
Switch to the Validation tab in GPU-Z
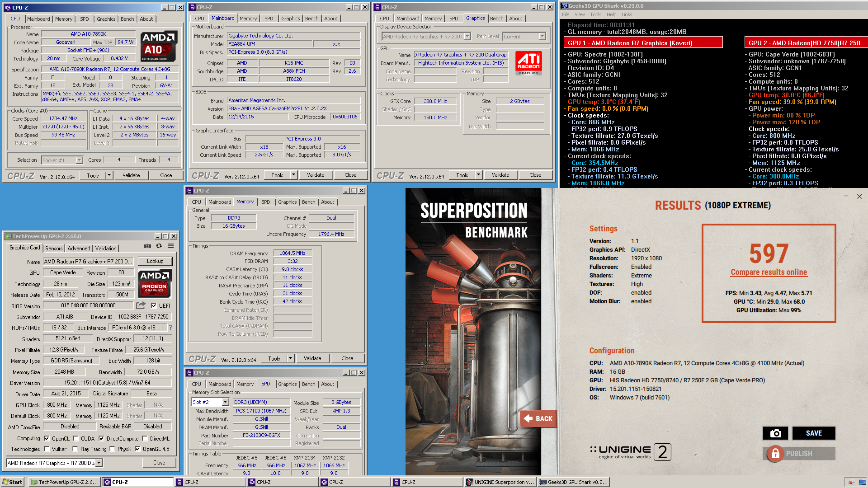106,248
